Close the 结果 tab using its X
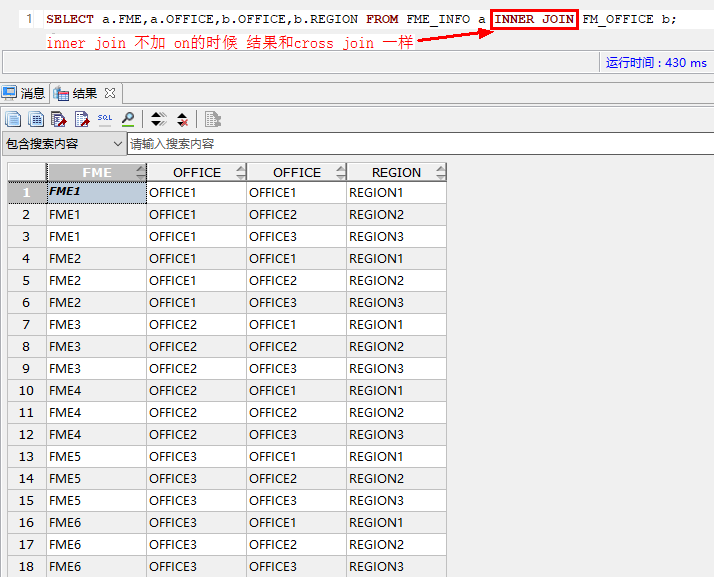Screen dimensions: 714x577 (x=110, y=93)
